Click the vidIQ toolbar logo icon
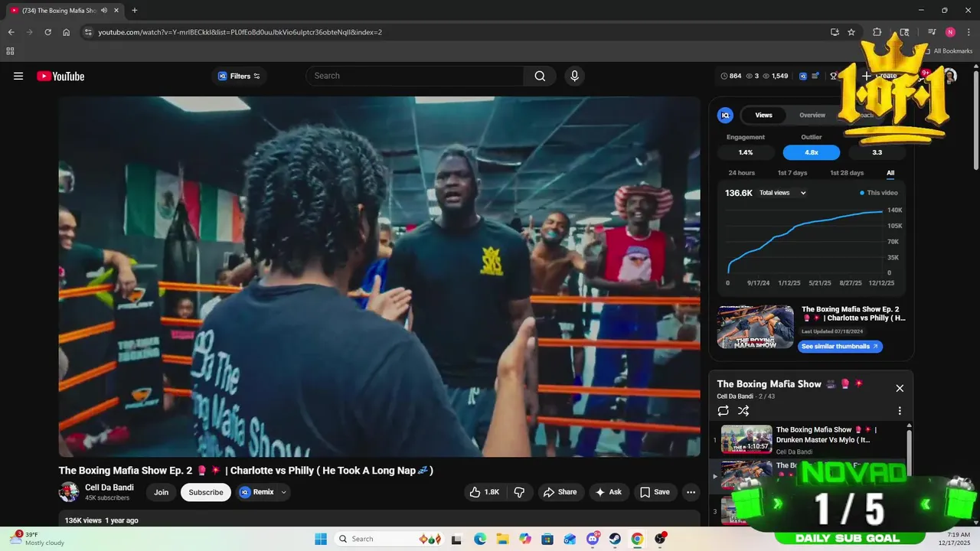980x551 pixels. pyautogui.click(x=803, y=76)
